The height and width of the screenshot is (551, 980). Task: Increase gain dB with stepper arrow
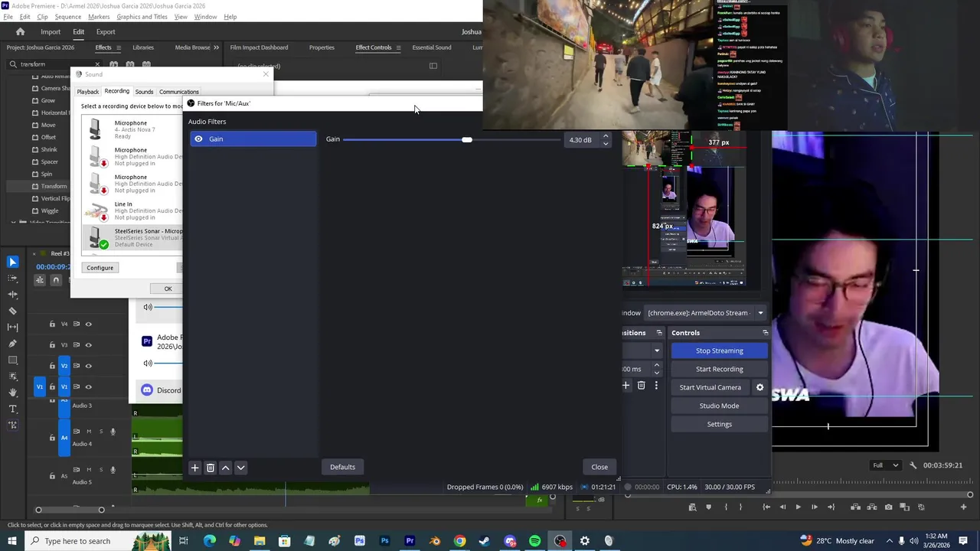click(x=606, y=136)
